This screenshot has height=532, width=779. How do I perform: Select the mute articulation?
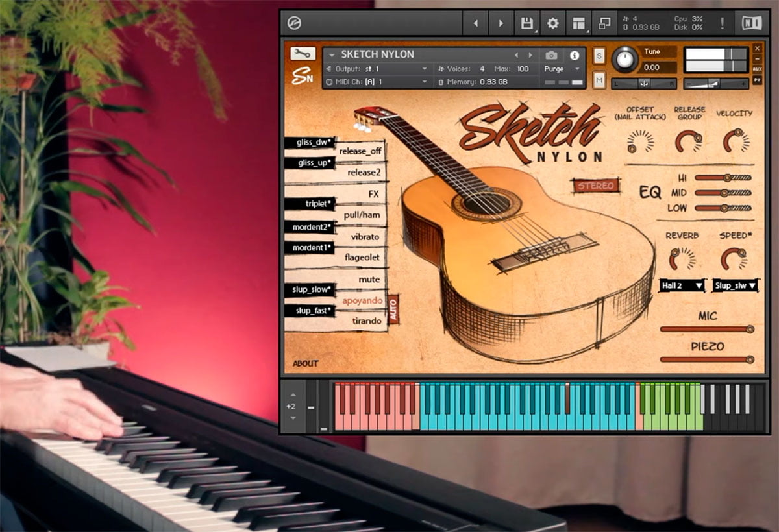coord(369,279)
